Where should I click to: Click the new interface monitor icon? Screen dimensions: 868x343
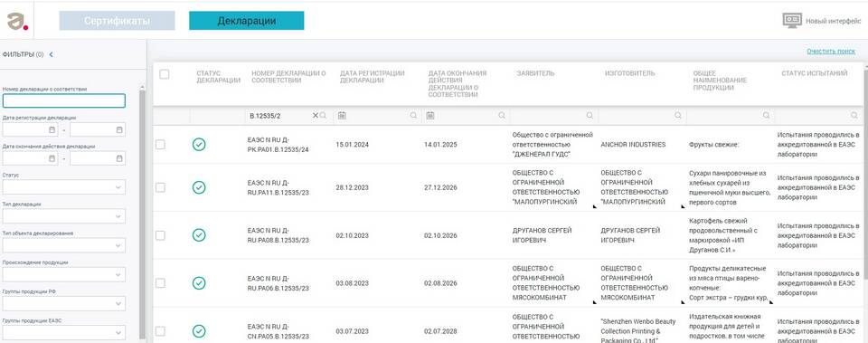[x=792, y=21]
